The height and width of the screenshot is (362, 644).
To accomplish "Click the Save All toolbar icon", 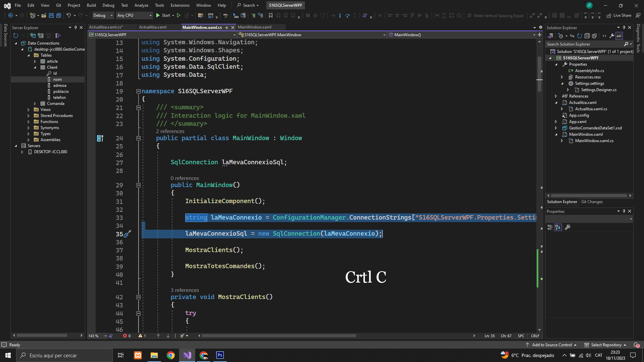I will 59,15.
